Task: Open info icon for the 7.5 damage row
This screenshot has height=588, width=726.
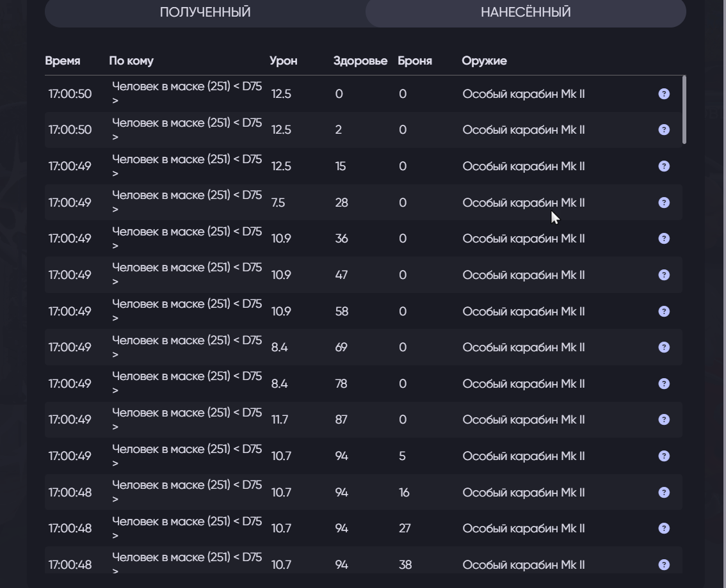Action: [664, 203]
